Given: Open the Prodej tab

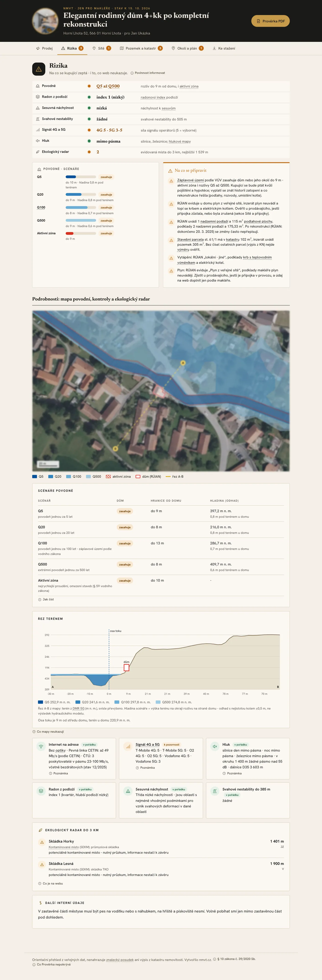Looking at the screenshot, I should (44, 48).
